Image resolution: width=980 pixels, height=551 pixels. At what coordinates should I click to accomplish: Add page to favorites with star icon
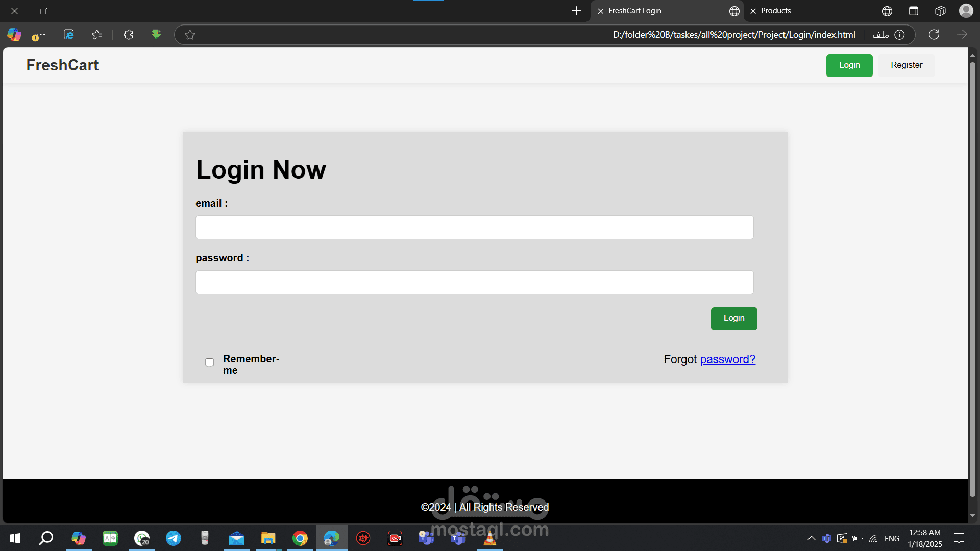click(190, 35)
